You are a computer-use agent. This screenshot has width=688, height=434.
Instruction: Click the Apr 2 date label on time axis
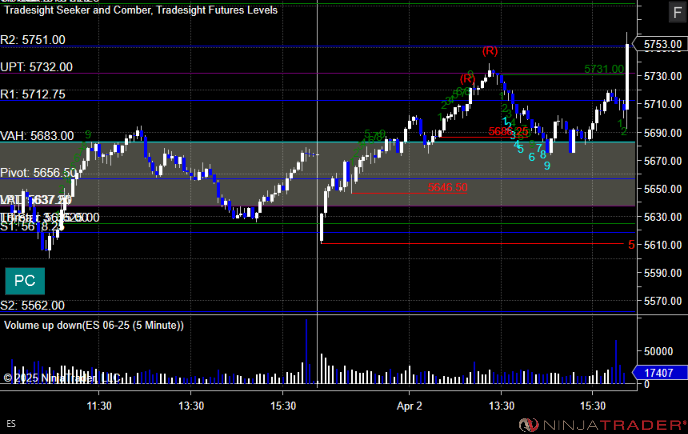coord(409,406)
